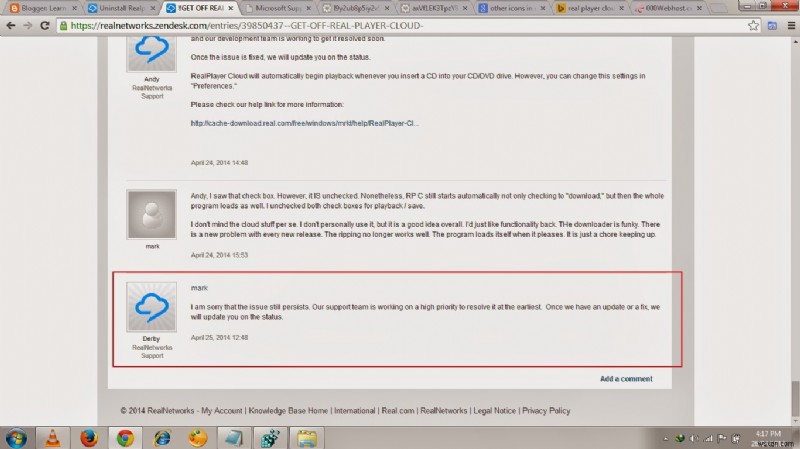800x449 pixels.
Task: Launch VLC media player from the taskbar
Action: (x=53, y=438)
